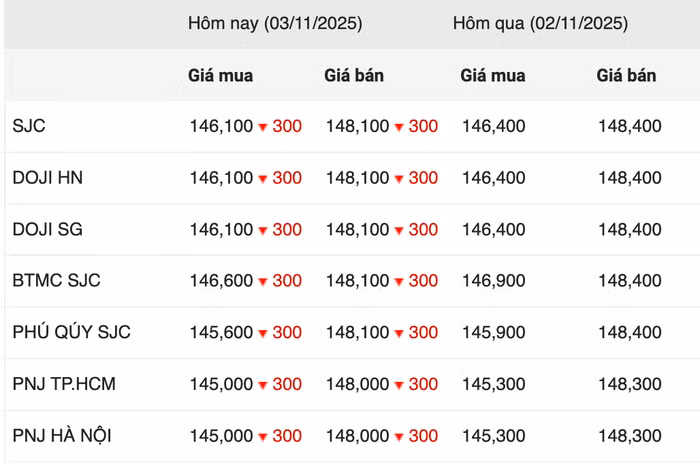
Task: Click yesterday's 145,900 PHÚ QUÝ buy price
Action: pos(493,333)
